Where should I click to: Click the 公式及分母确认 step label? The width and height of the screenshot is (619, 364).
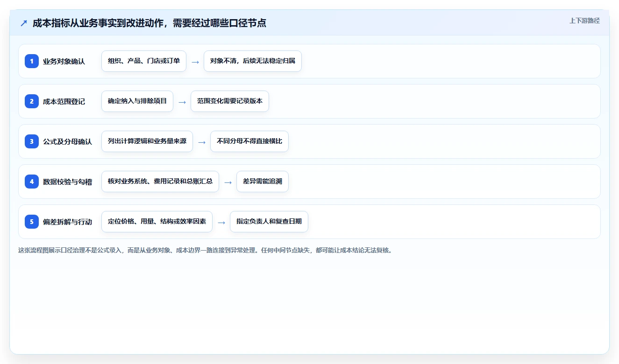click(67, 141)
